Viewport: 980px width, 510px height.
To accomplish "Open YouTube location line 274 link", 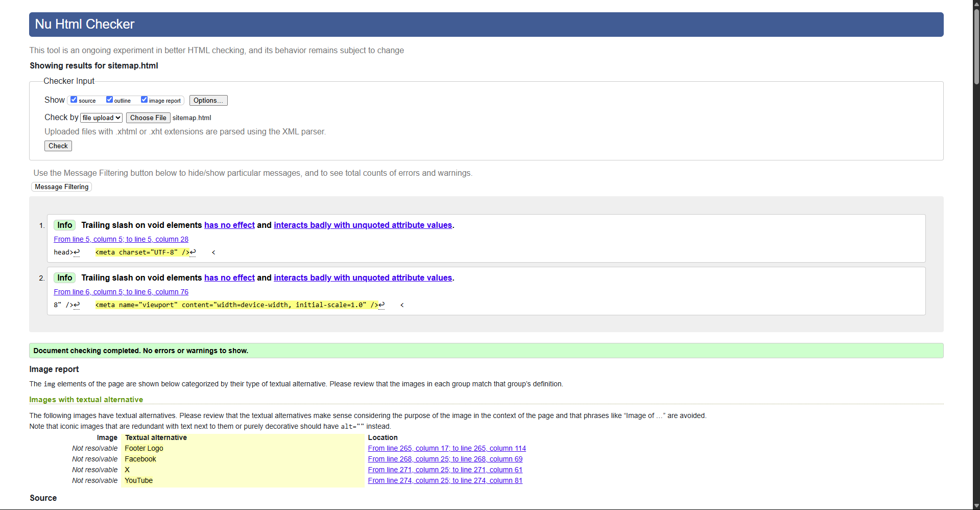I will [445, 481].
